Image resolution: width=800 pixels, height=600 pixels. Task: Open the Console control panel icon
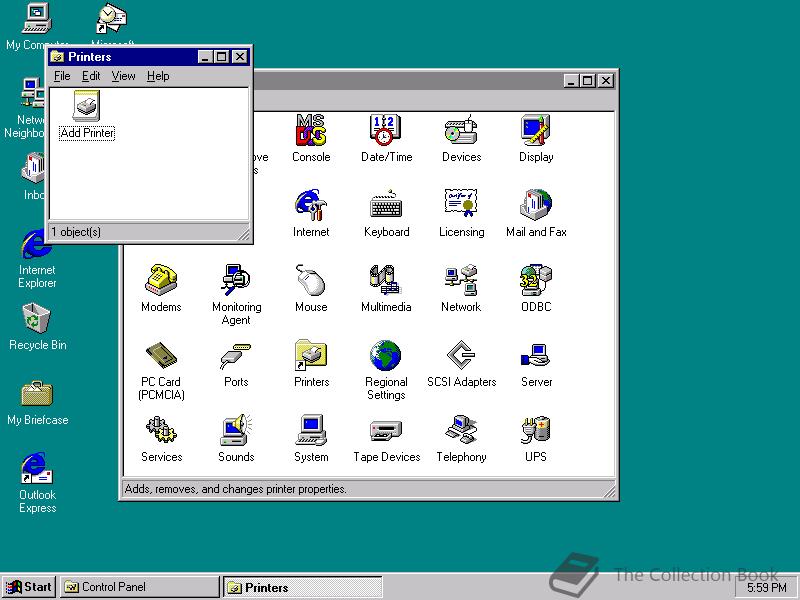pos(311,130)
